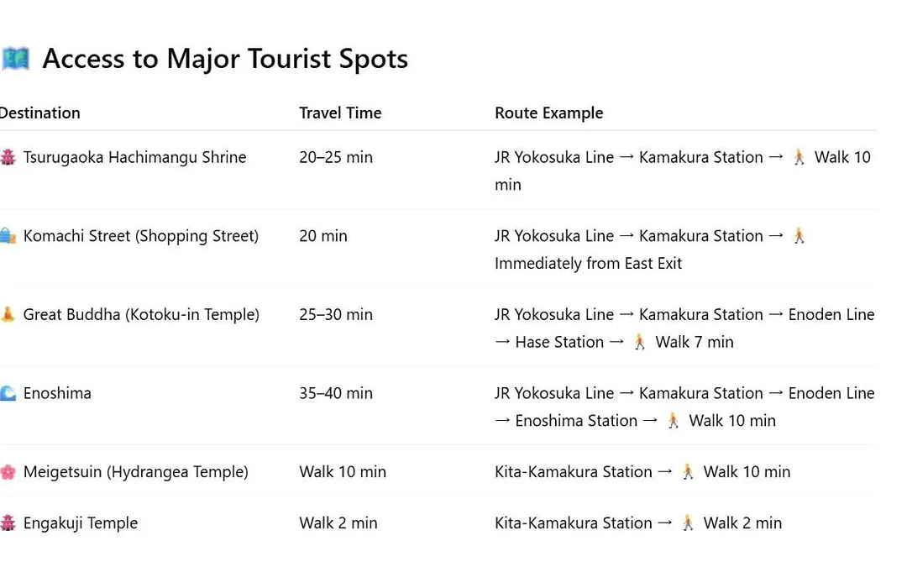Click the shopping bag icon before Komachi Street
The image size is (907, 588).
click(x=8, y=235)
